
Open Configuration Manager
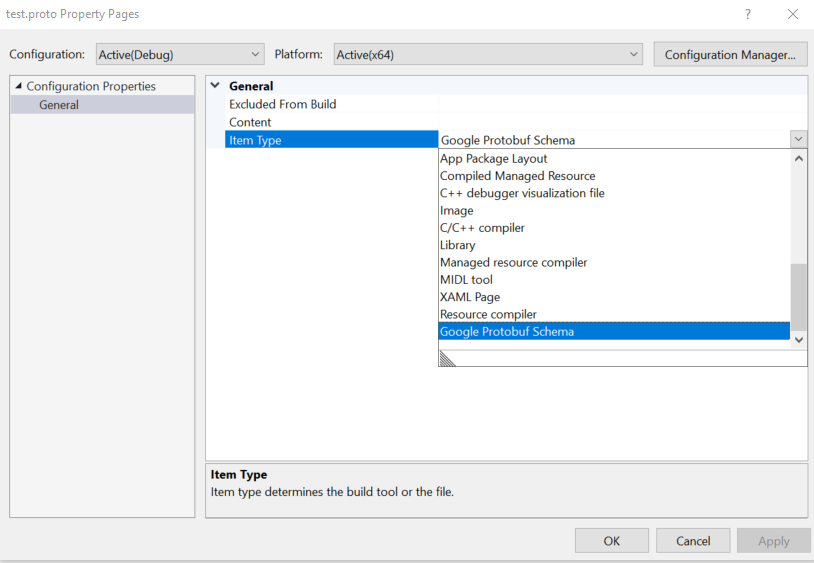coord(730,54)
